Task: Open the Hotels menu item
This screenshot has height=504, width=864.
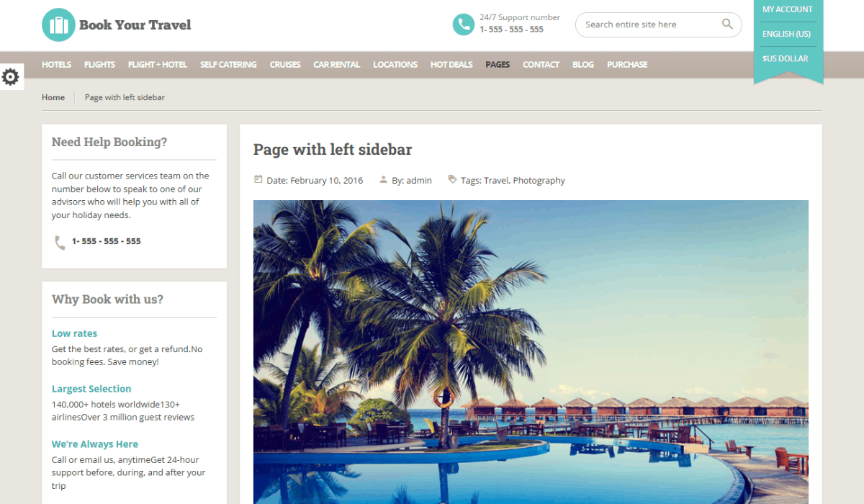Action: [x=56, y=64]
